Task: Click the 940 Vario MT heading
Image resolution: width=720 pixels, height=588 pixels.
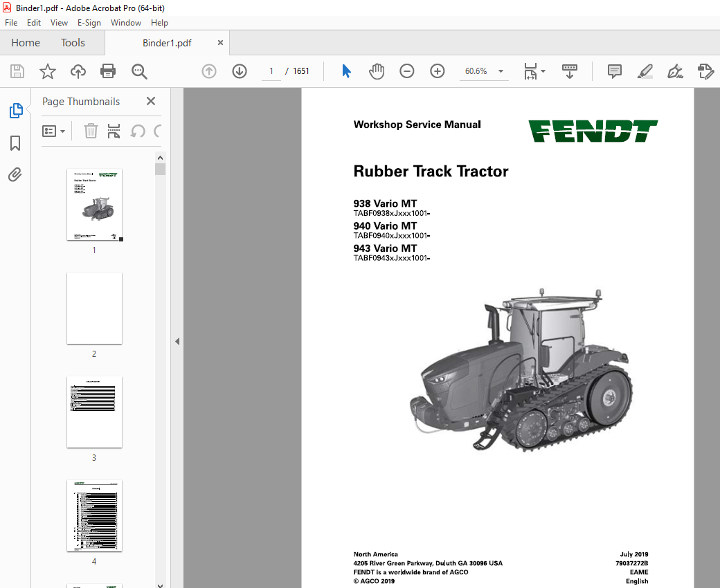Action: coord(385,226)
